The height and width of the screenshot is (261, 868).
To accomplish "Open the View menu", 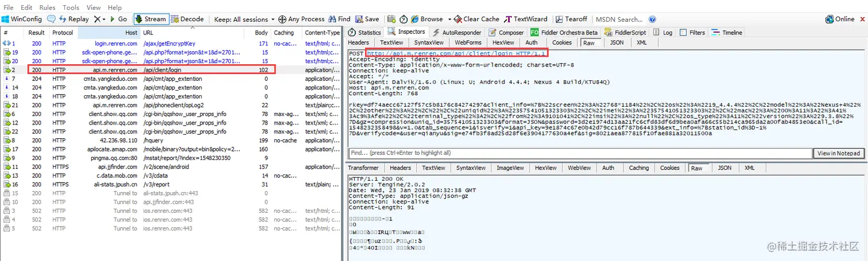I will tap(94, 7).
